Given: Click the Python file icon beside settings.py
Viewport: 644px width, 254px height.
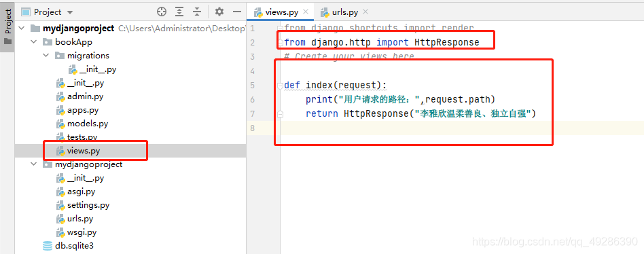Looking at the screenshot, I should [60, 205].
